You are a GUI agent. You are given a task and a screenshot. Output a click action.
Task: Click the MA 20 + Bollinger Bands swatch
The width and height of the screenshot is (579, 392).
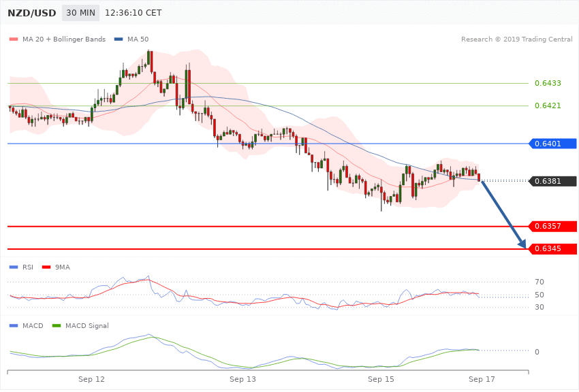(x=14, y=39)
